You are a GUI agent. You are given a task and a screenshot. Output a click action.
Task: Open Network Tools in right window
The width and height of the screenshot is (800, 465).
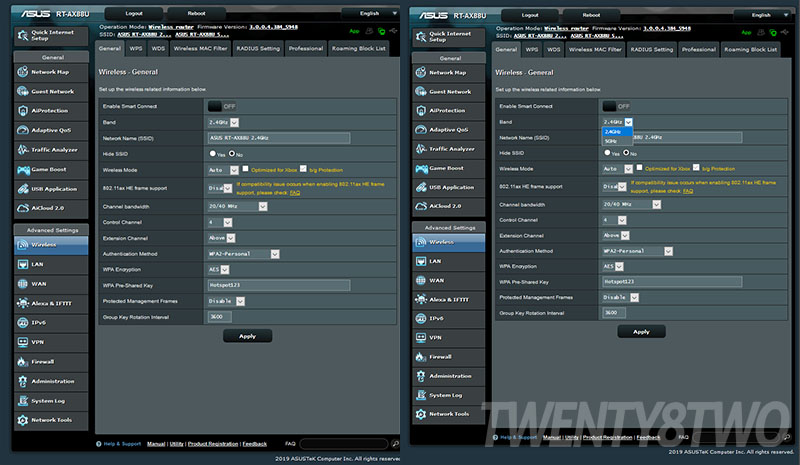[448, 414]
